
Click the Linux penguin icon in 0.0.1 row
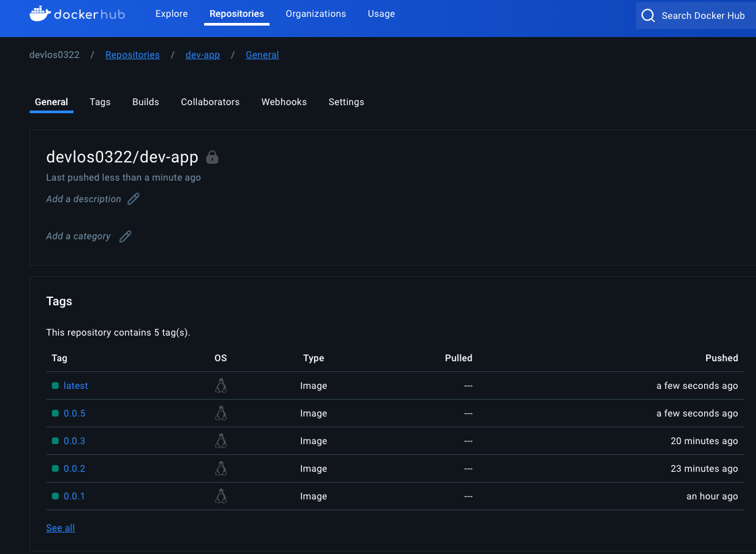tap(221, 496)
